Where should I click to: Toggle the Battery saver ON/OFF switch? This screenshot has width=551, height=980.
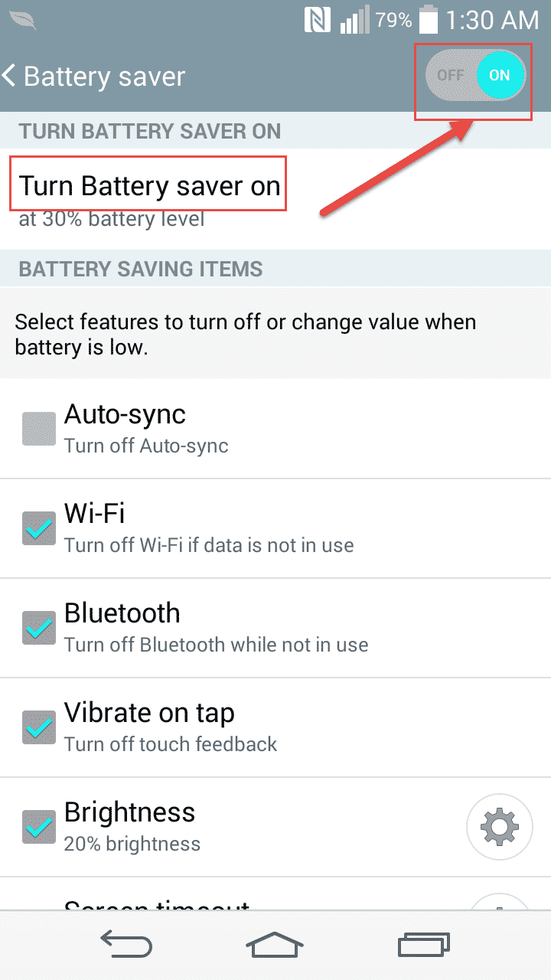(x=474, y=76)
